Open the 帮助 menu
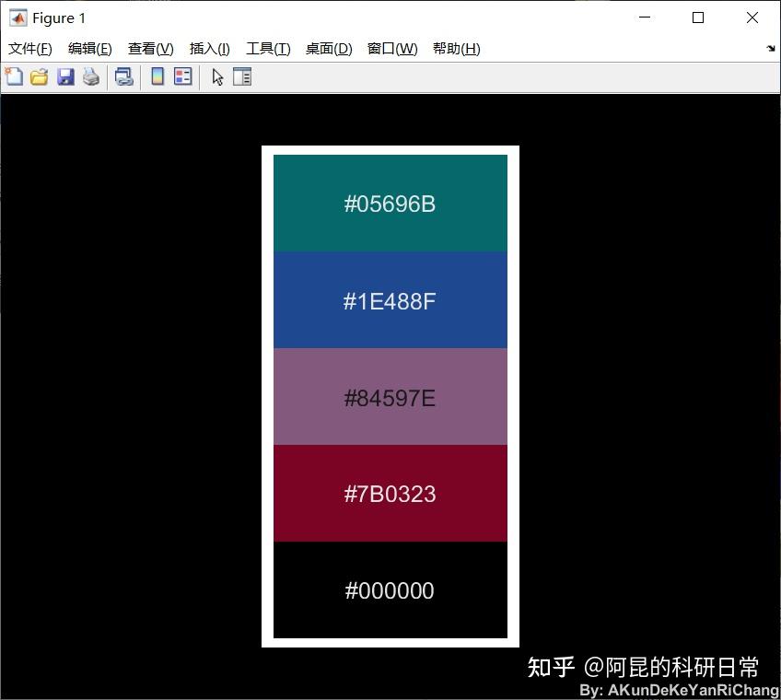The image size is (781, 700). (456, 49)
